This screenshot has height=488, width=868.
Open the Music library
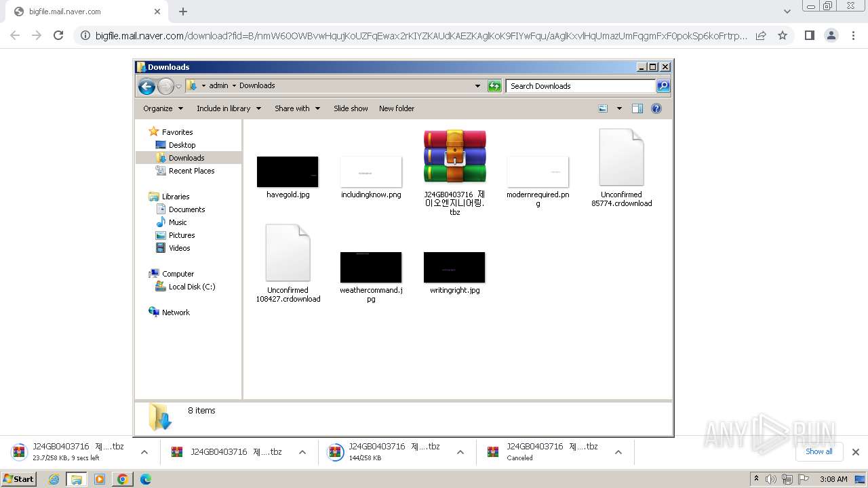(178, 222)
